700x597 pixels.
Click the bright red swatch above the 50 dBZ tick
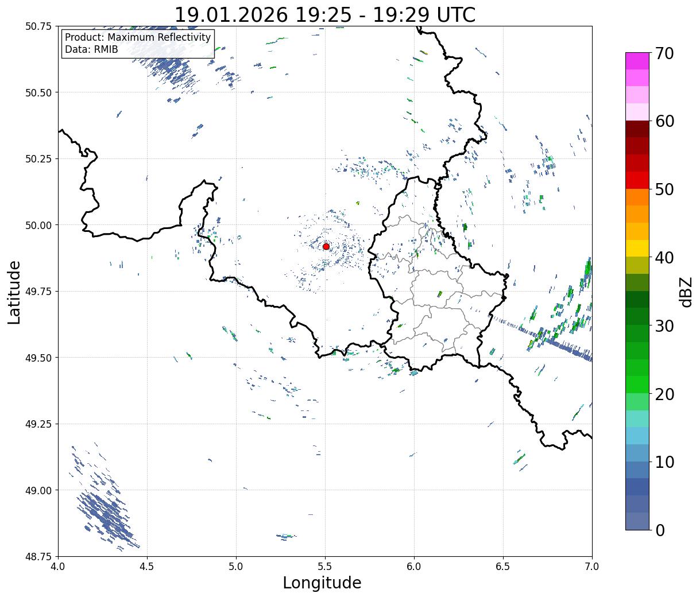click(637, 180)
